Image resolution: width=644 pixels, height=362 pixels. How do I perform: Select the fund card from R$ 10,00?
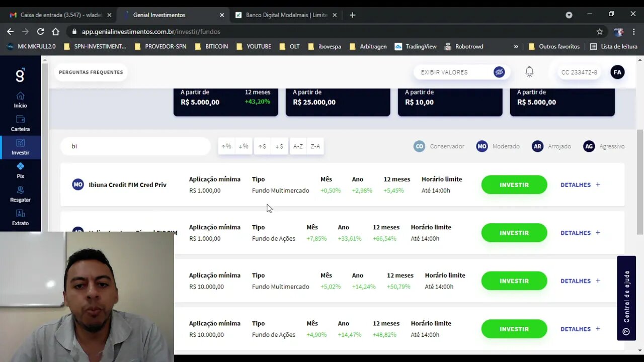(x=450, y=102)
